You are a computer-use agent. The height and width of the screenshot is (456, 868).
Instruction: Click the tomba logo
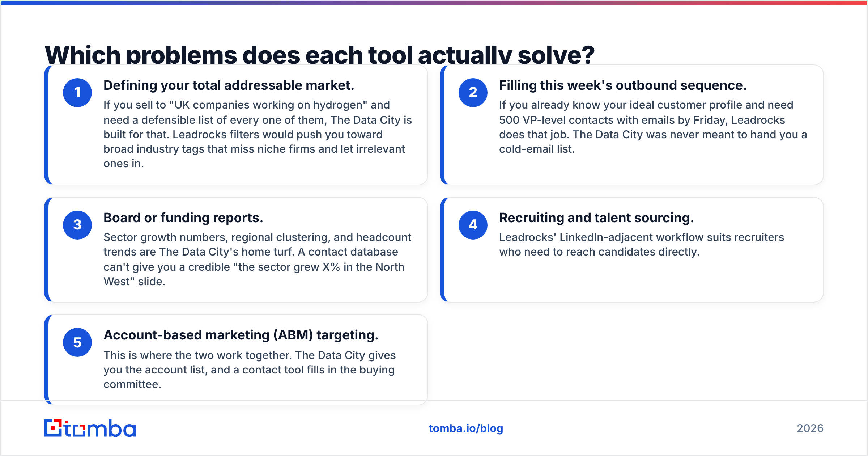(90, 428)
